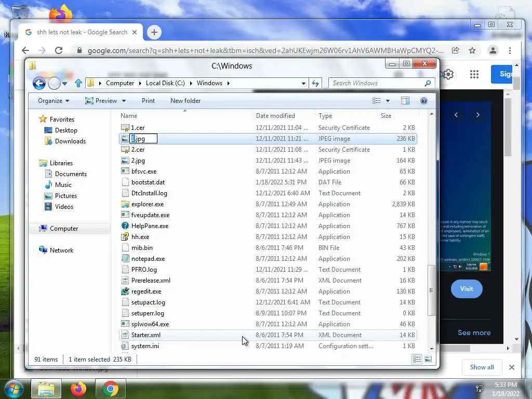Switch to details view icon in status bar
Image resolution: width=532 pixels, height=399 pixels.
(417, 359)
